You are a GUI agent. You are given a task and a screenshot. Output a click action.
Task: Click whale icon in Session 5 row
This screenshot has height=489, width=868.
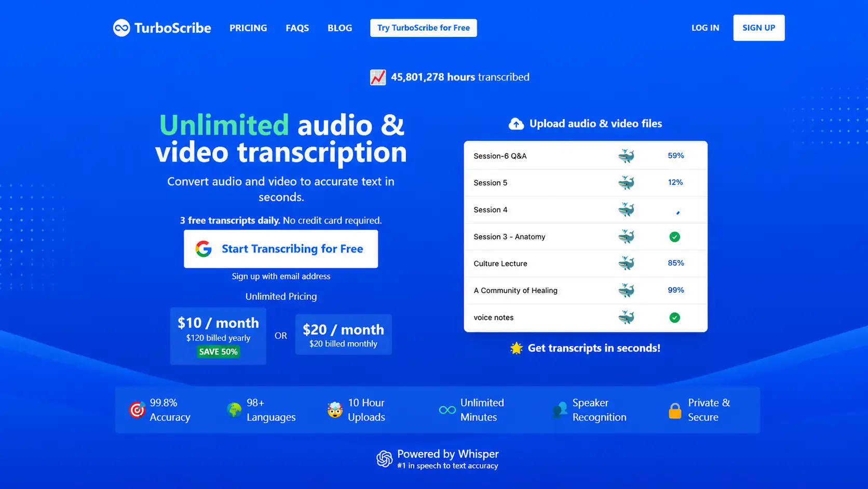[626, 182]
